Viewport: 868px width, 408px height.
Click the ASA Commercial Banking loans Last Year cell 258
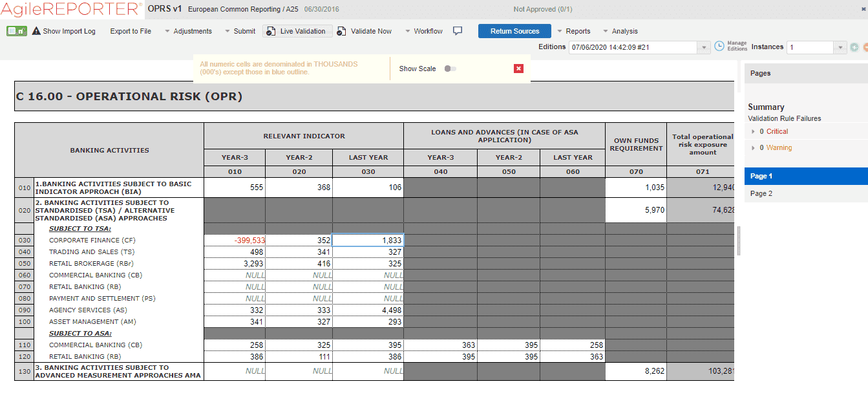[573, 345]
